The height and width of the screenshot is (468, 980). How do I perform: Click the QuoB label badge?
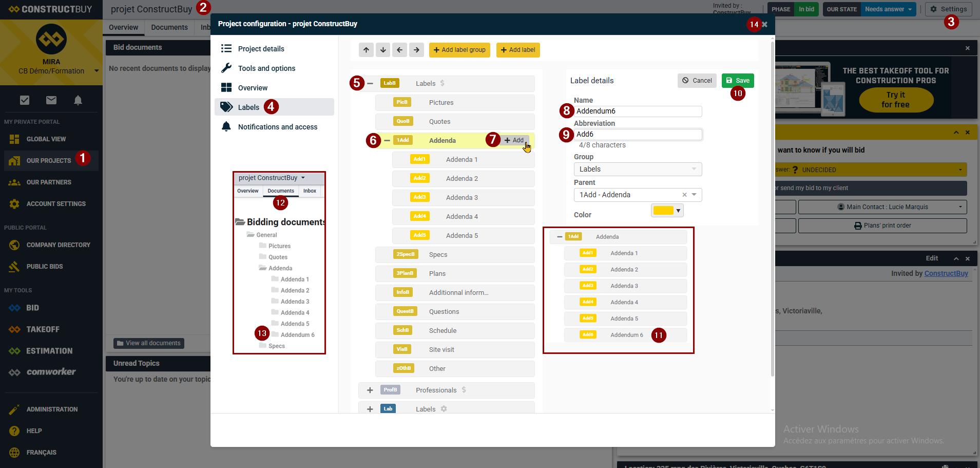pyautogui.click(x=403, y=121)
